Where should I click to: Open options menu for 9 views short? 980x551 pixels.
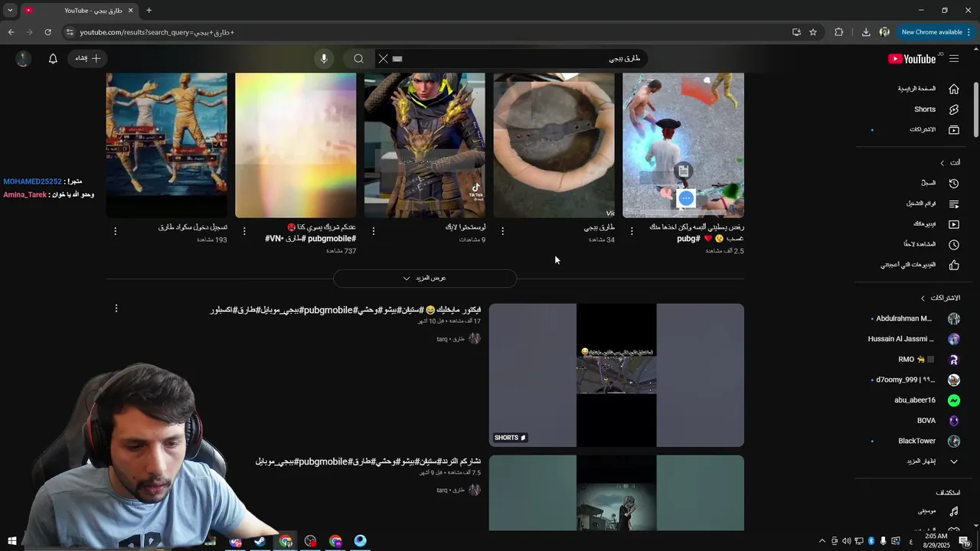374,231
